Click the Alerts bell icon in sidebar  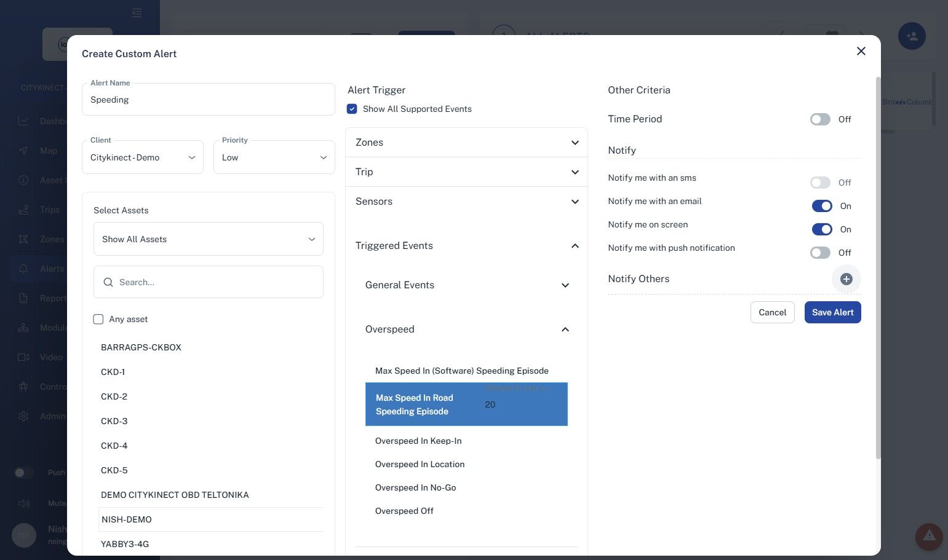pyautogui.click(x=23, y=269)
